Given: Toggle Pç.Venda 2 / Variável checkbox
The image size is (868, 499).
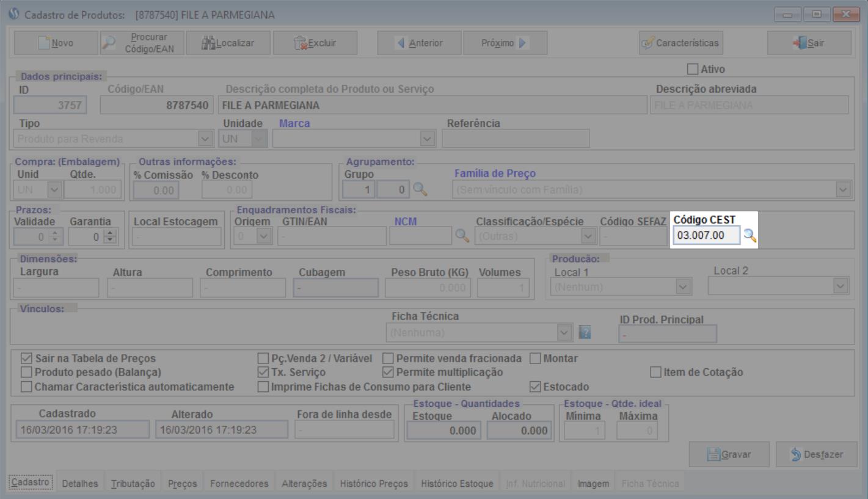Looking at the screenshot, I should pyautogui.click(x=263, y=359).
